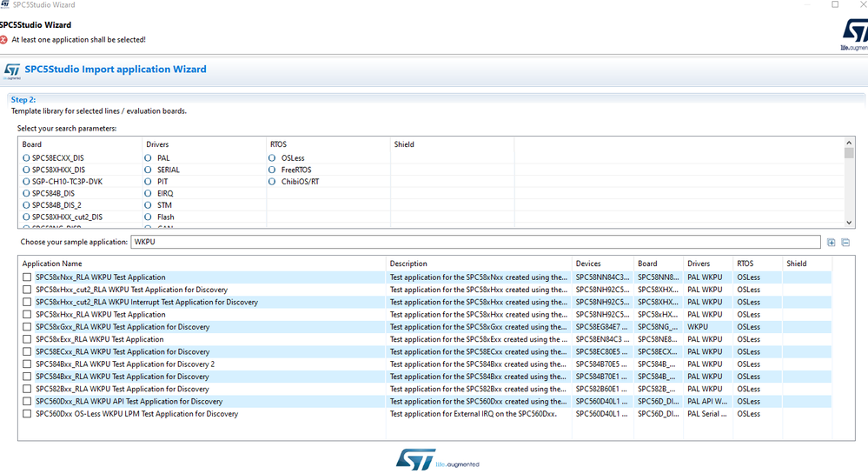Click the Description column header

pos(479,264)
